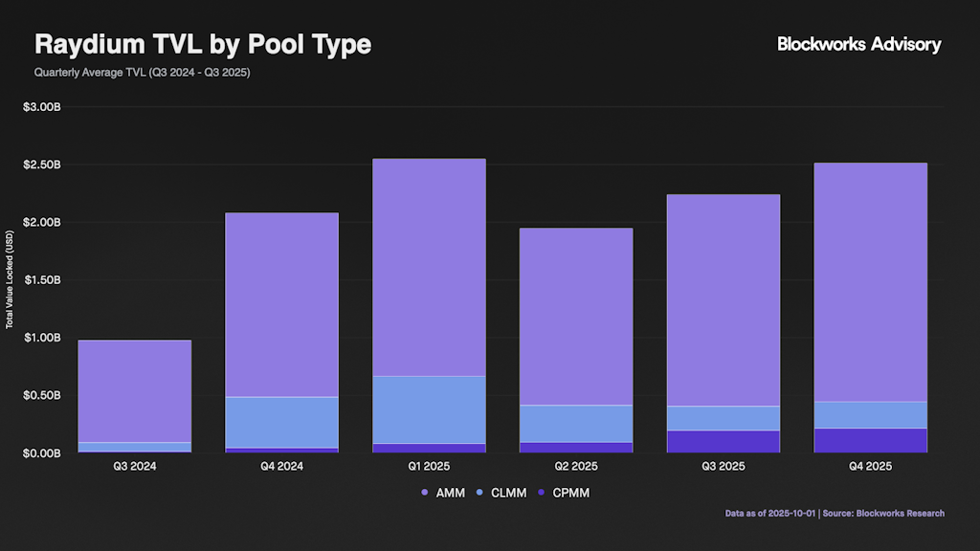Click the $2.50B y-axis tick label
Screen dimensions: 980x551
point(41,165)
